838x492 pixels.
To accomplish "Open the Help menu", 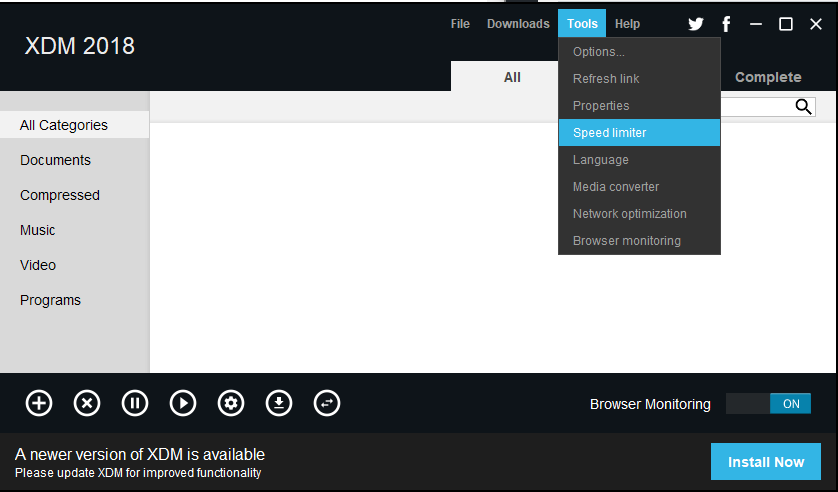I will pyautogui.click(x=627, y=24).
